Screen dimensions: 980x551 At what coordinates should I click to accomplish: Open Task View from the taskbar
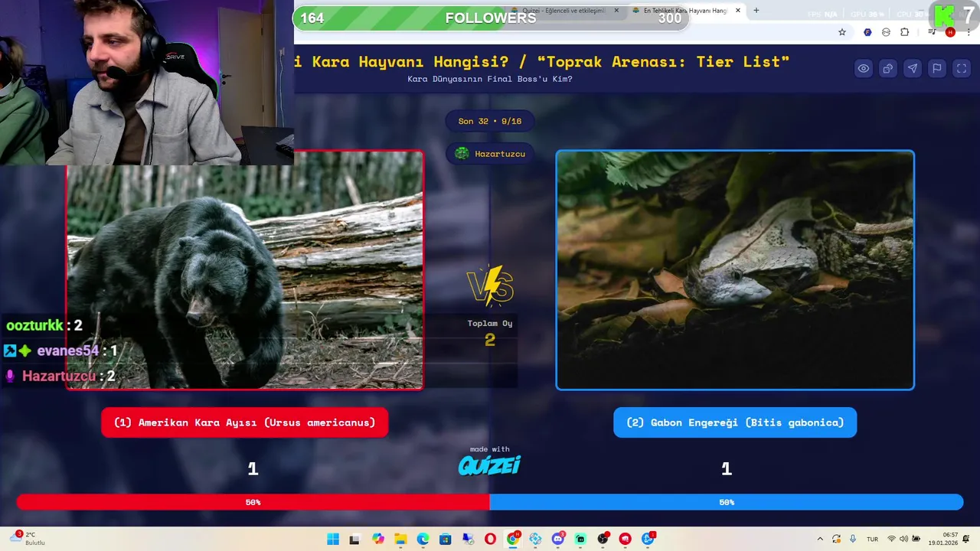click(x=354, y=539)
